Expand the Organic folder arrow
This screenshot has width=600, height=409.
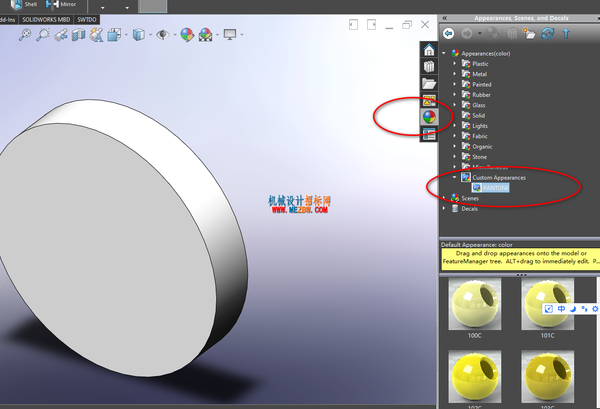pyautogui.click(x=455, y=146)
